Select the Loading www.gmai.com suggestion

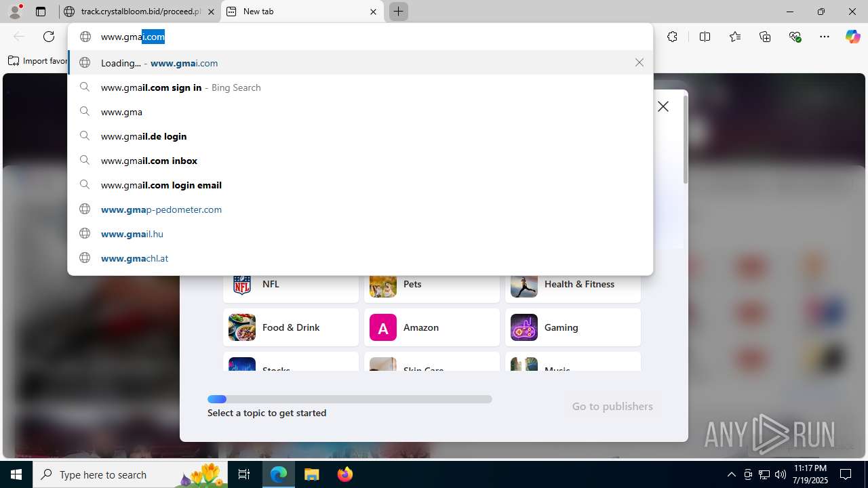(360, 63)
